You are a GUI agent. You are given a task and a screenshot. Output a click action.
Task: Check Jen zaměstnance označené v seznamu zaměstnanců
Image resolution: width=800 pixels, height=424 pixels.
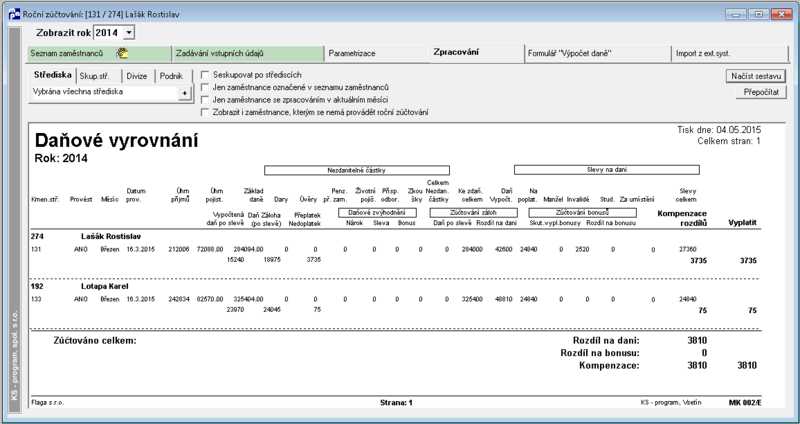coord(205,87)
